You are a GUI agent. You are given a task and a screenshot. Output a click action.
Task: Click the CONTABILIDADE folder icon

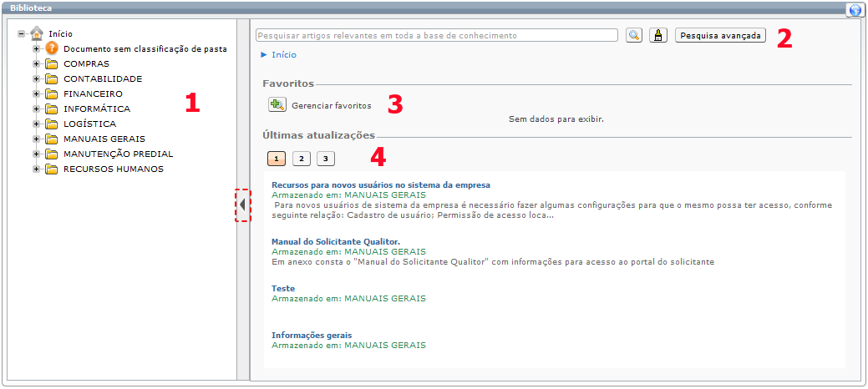click(x=52, y=78)
